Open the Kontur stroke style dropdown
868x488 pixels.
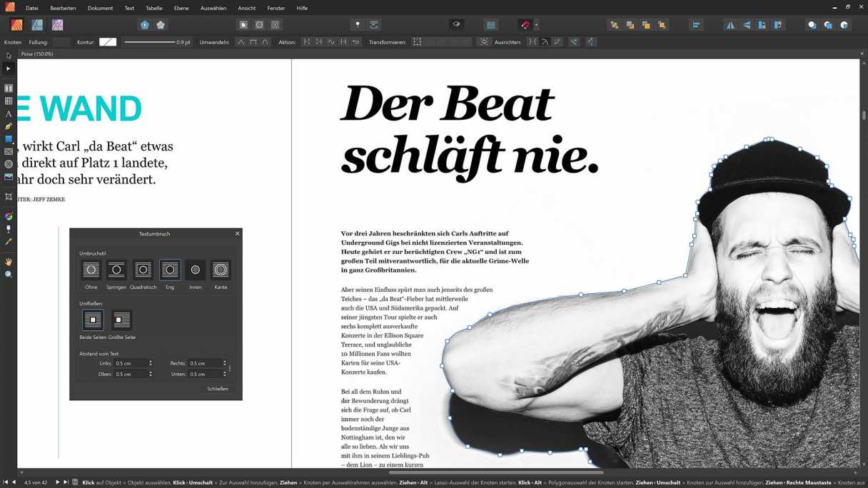point(108,41)
